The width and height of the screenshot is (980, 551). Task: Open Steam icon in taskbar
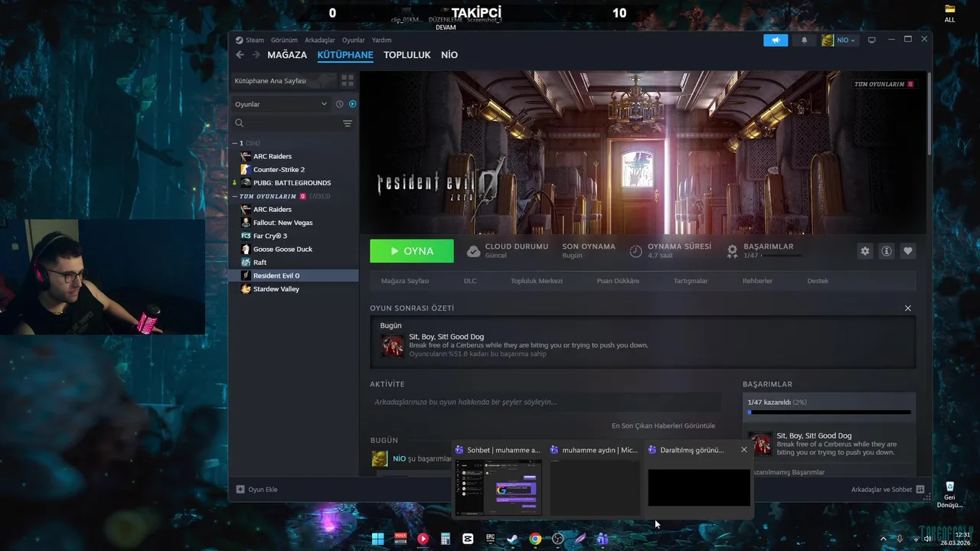coord(512,539)
